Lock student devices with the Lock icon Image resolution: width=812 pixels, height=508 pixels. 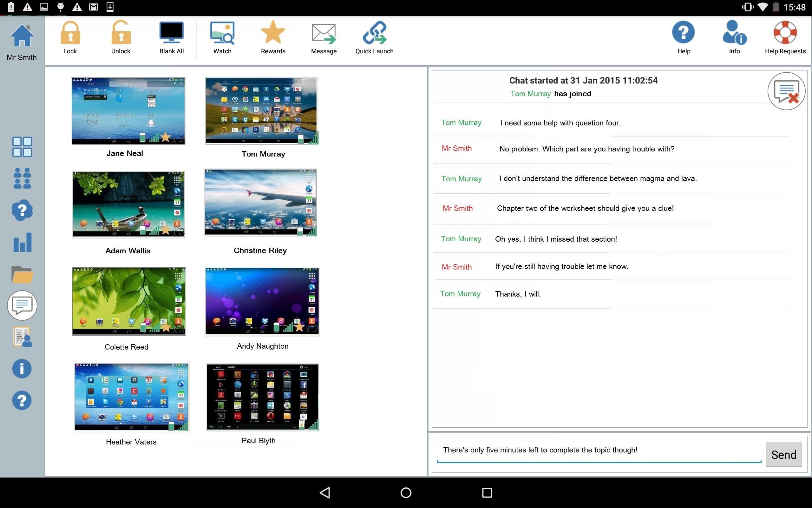[x=70, y=33]
